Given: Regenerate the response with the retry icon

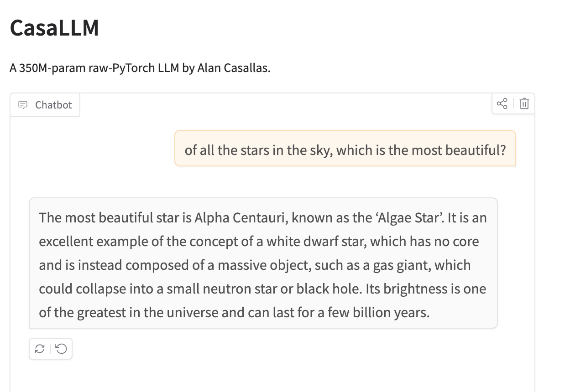Looking at the screenshot, I should [x=40, y=349].
